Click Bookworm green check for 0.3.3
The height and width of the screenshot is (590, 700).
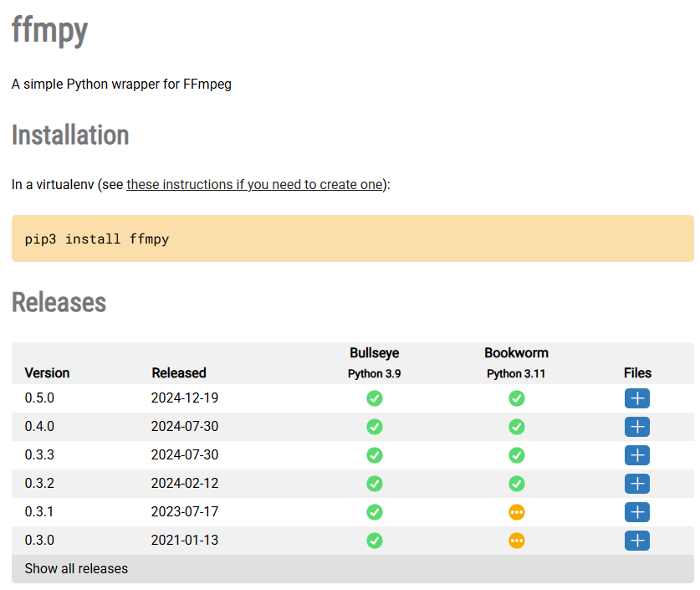[517, 455]
